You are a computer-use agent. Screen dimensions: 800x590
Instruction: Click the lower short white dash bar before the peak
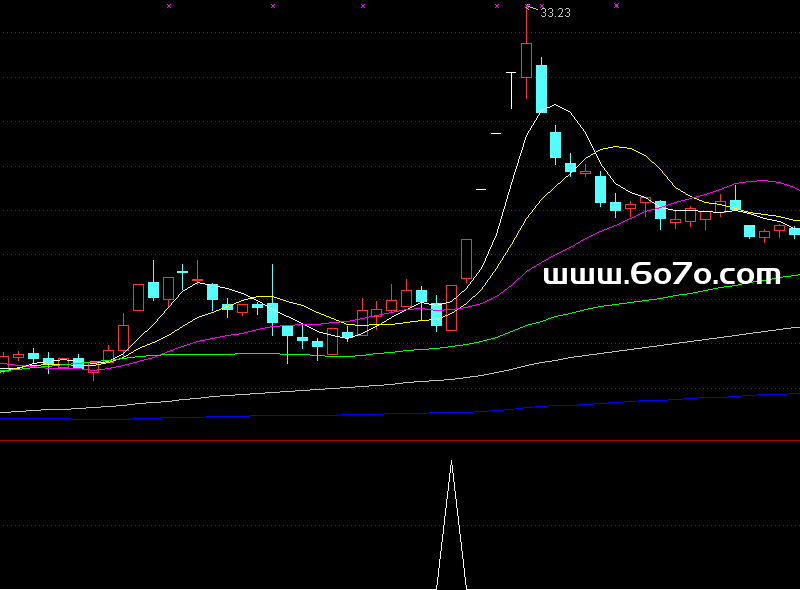click(x=481, y=188)
